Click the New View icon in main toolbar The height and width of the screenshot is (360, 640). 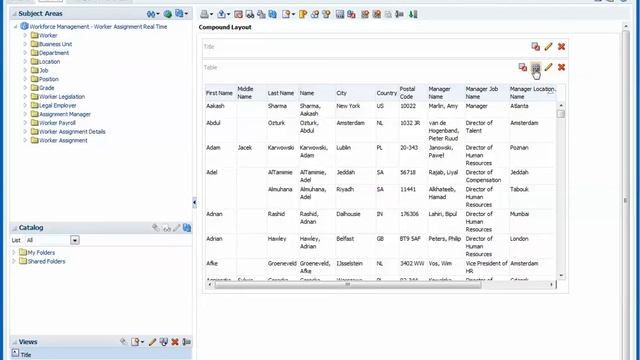pyautogui.click(x=286, y=14)
